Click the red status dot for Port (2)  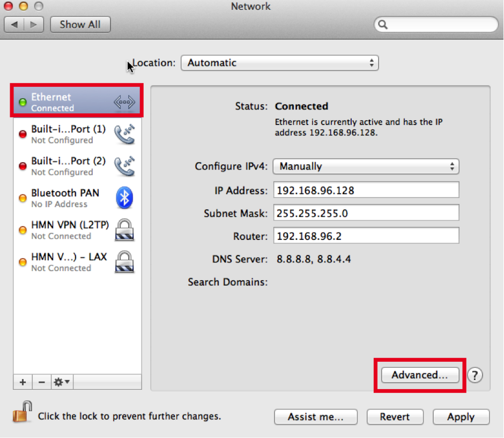[23, 166]
